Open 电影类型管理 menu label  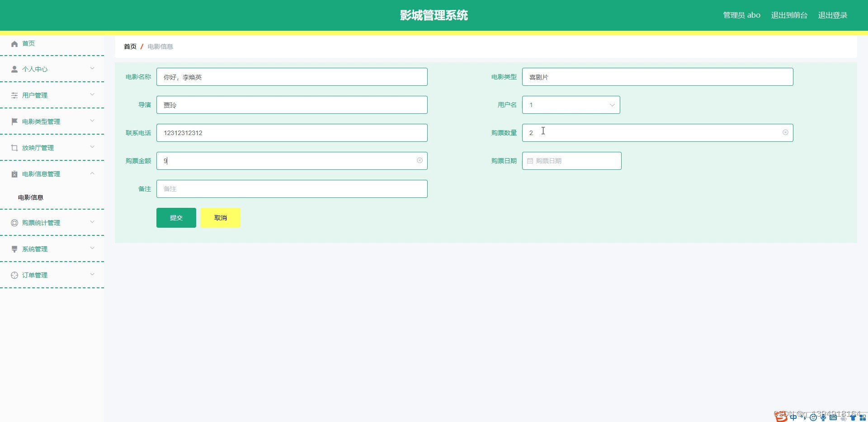click(x=41, y=122)
